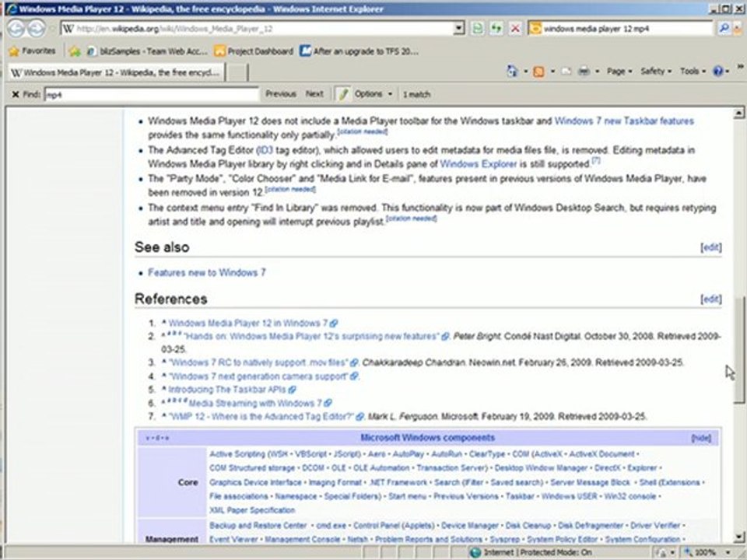Click the address bar URL field
This screenshot has width=747, height=560.
pos(258,29)
